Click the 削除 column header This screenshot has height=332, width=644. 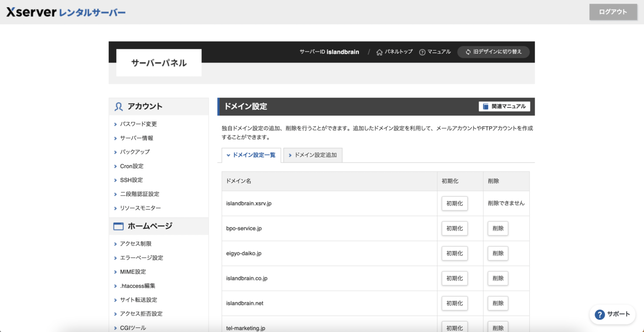[x=506, y=181]
